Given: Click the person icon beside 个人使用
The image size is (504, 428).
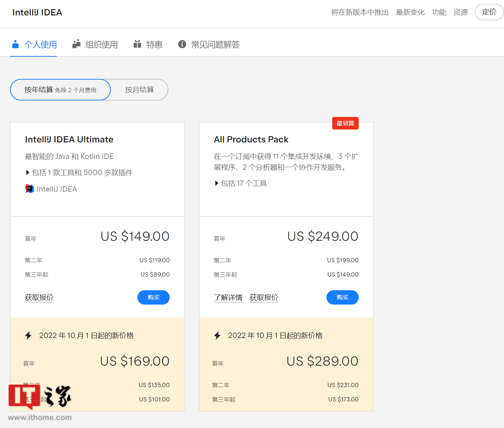Looking at the screenshot, I should point(15,44).
